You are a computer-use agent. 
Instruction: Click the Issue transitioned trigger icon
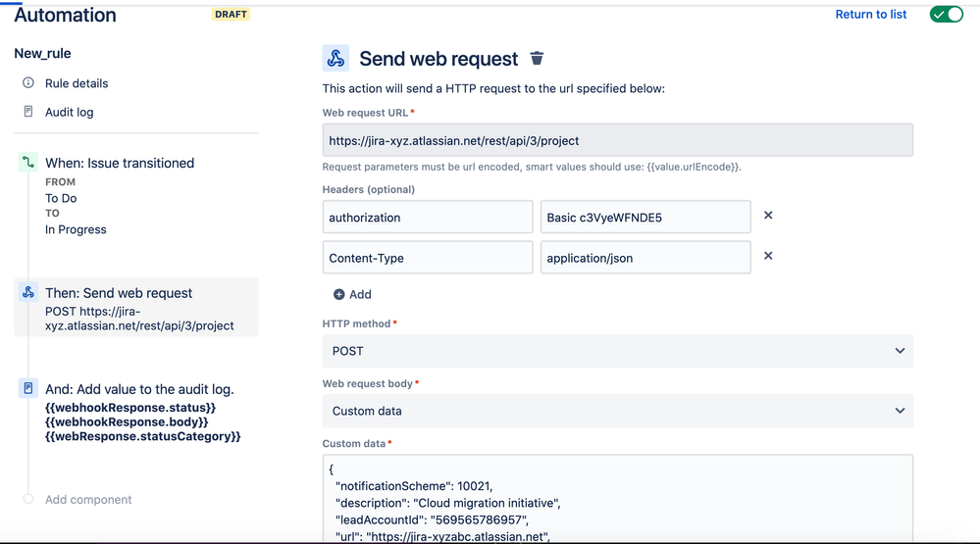point(28,163)
